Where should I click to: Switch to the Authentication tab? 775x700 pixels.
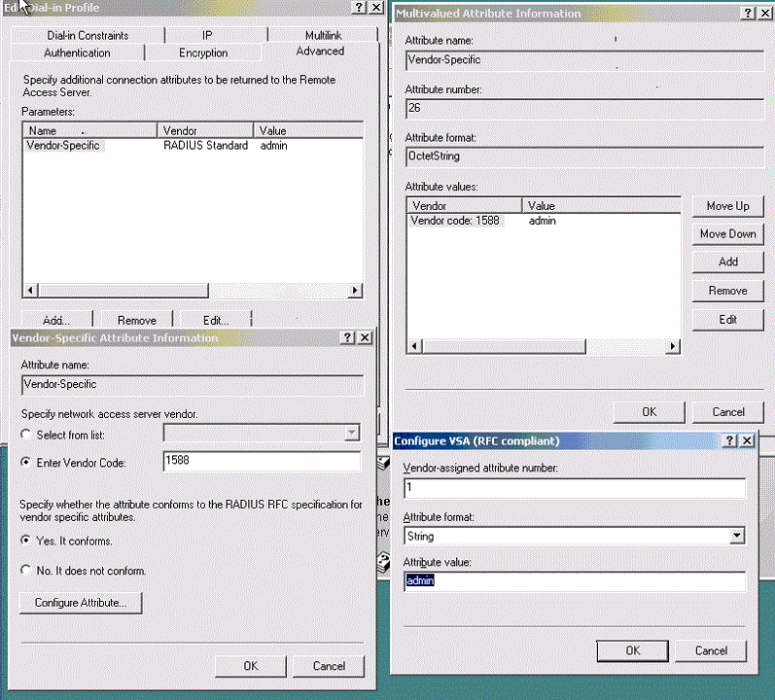77,52
